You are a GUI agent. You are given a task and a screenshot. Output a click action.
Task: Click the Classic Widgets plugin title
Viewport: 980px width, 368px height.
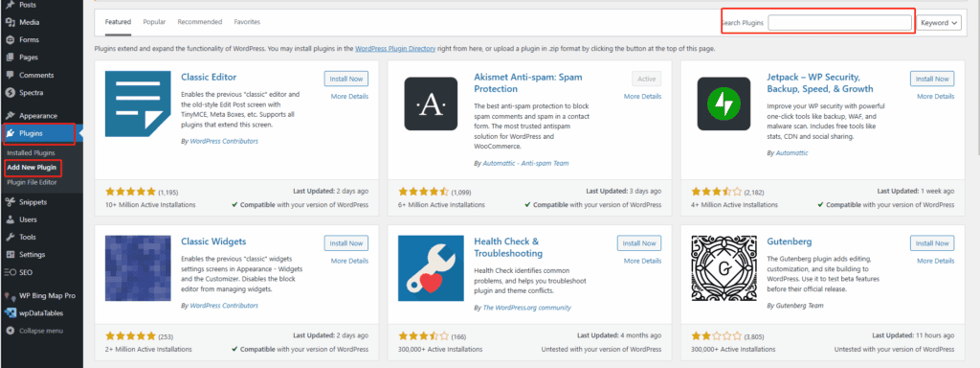coord(213,241)
